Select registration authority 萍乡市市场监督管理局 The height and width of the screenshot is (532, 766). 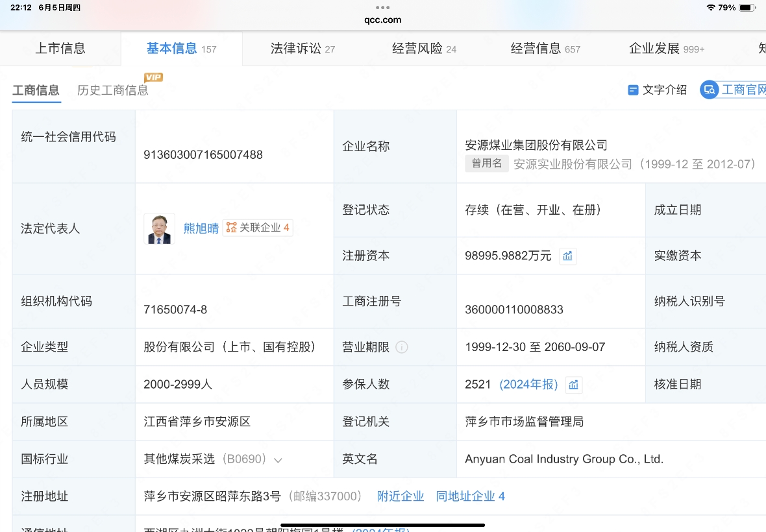pos(524,422)
